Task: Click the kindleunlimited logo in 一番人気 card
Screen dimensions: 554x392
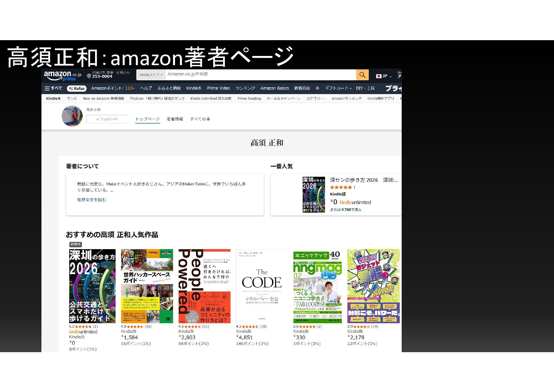Action: (x=355, y=202)
